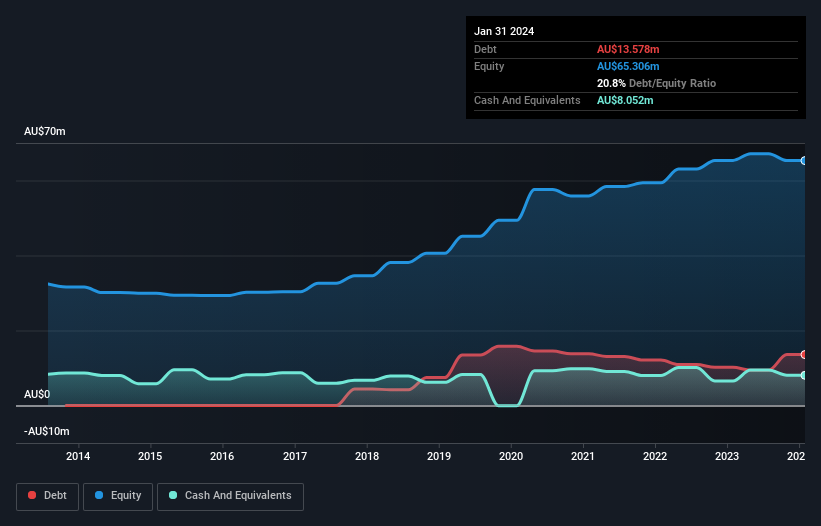The width and height of the screenshot is (821, 526).
Task: Click the 2019 x-axis label
Action: point(439,456)
